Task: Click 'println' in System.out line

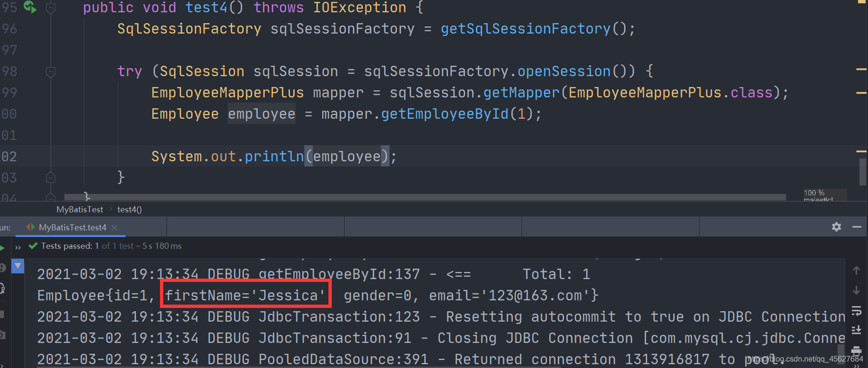Action: (274, 157)
